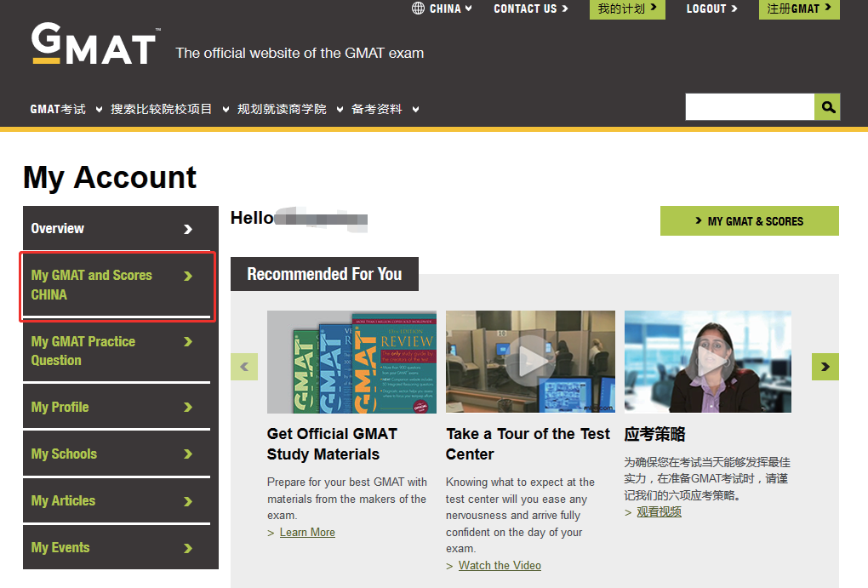Click the My Articles chevron arrow
The width and height of the screenshot is (868, 588).
coord(188,501)
